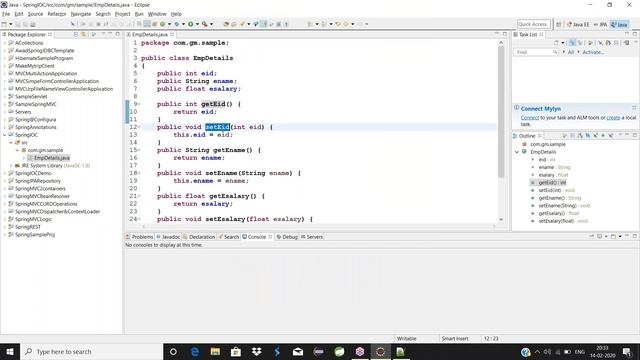
Task: Click the Windows taskbar search box
Action: click(91, 351)
